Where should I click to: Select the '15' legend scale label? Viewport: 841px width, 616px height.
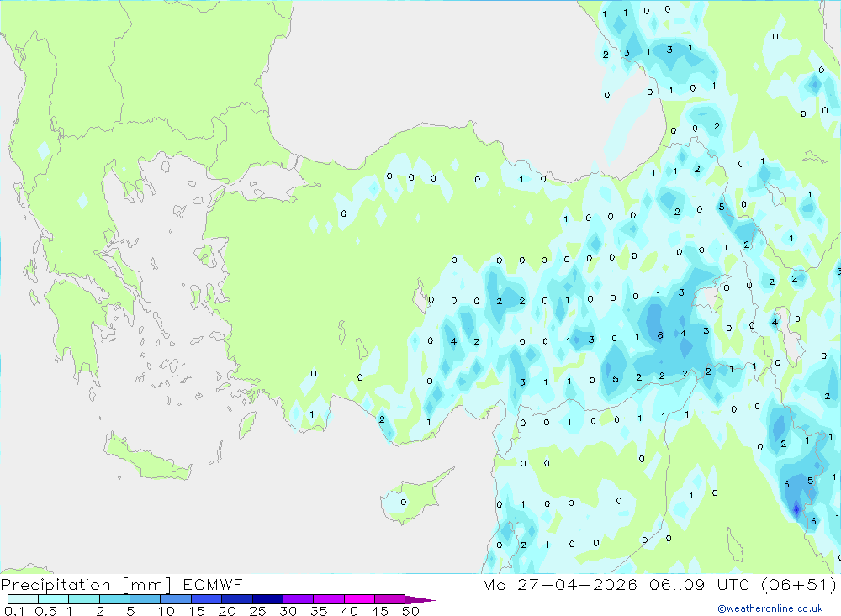197,611
